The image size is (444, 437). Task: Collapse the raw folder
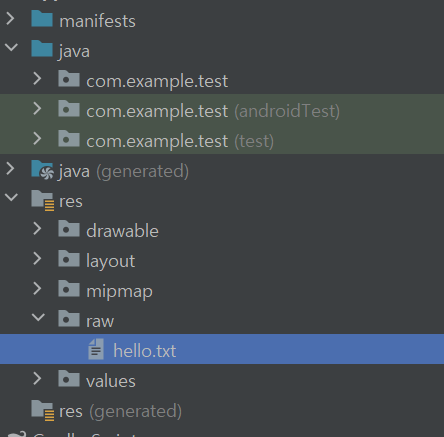point(38,317)
